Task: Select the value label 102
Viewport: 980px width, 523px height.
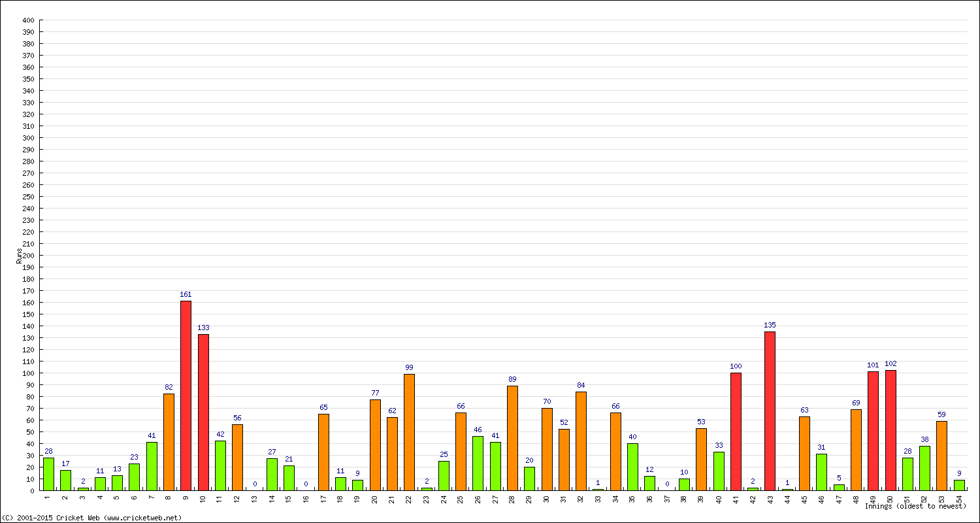Action: coord(890,363)
